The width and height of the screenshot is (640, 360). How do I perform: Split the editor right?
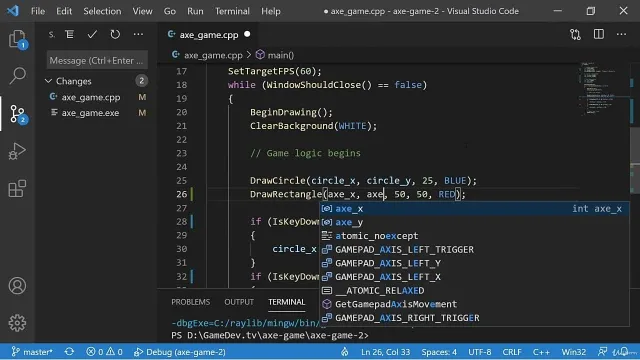click(599, 34)
